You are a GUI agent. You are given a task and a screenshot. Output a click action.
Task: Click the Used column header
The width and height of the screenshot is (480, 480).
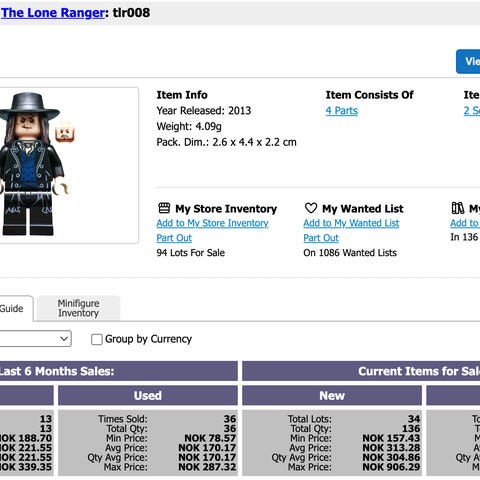point(148,395)
